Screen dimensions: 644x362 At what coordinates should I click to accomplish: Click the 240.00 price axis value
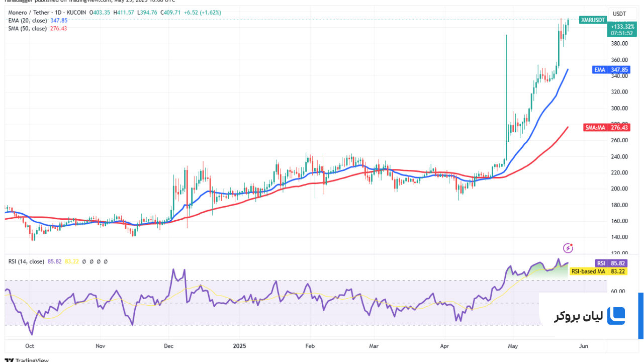point(619,156)
